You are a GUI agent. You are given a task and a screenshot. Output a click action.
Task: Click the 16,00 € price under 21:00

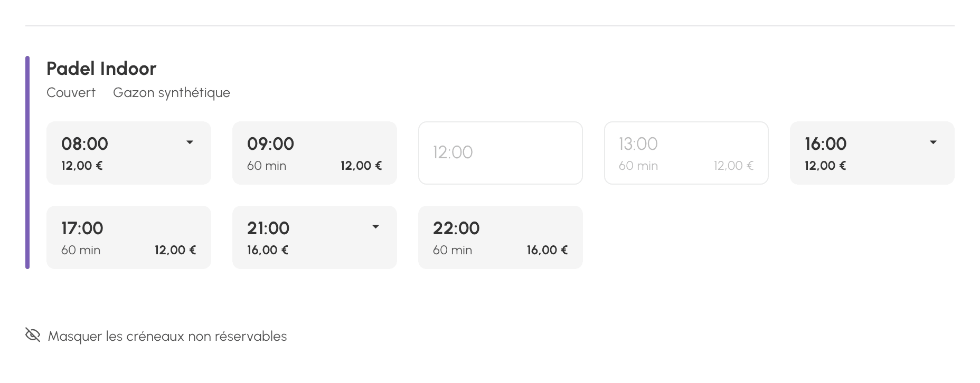(268, 250)
